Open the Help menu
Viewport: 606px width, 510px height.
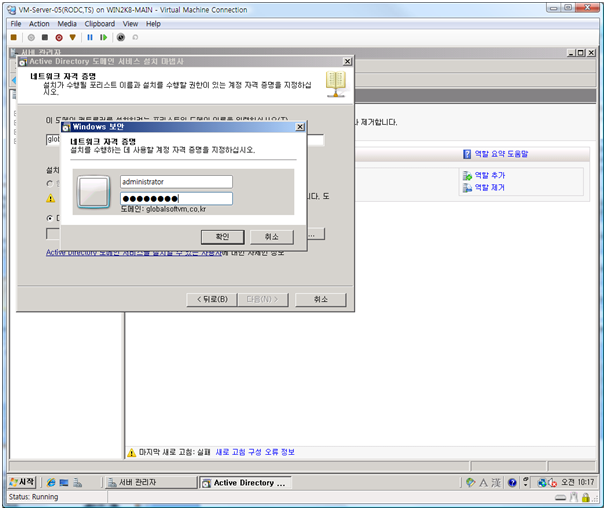coord(153,24)
